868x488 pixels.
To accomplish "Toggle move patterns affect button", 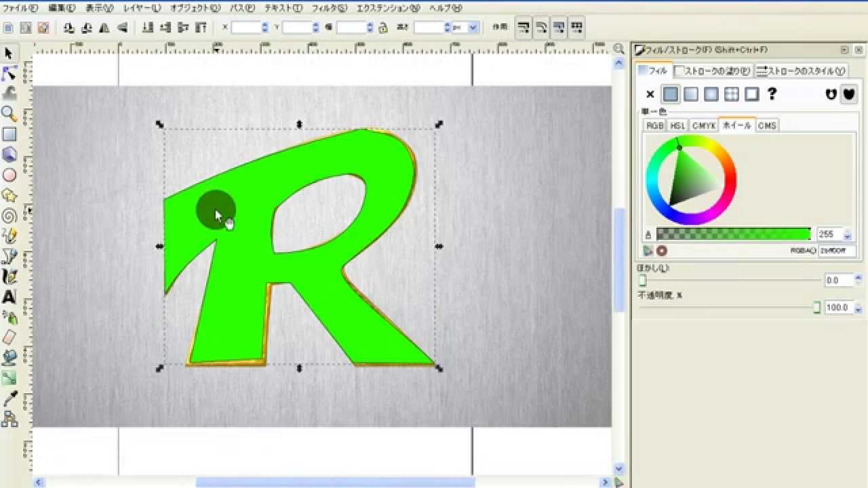I will (576, 28).
